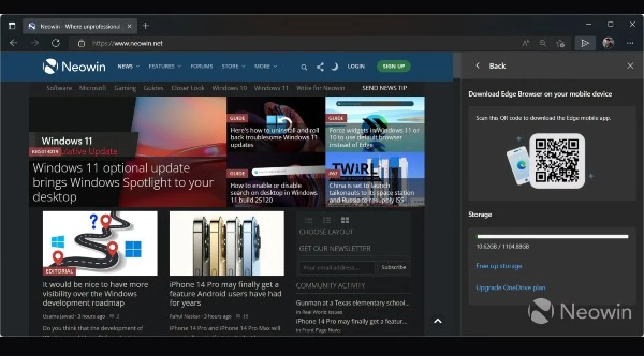
Task: Click the scroll-to-top arrow button
Action: (438, 321)
